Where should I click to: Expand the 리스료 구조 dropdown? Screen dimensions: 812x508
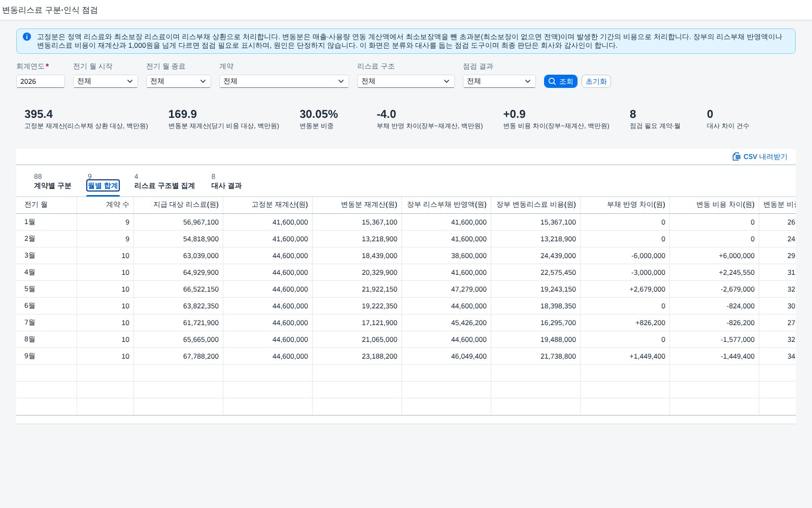coord(406,81)
